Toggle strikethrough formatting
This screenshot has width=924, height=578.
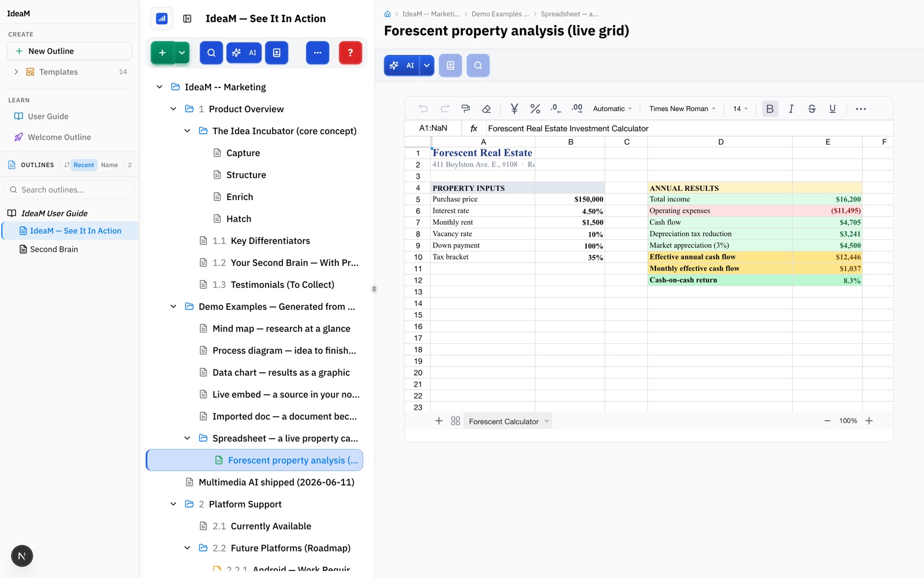pos(812,109)
